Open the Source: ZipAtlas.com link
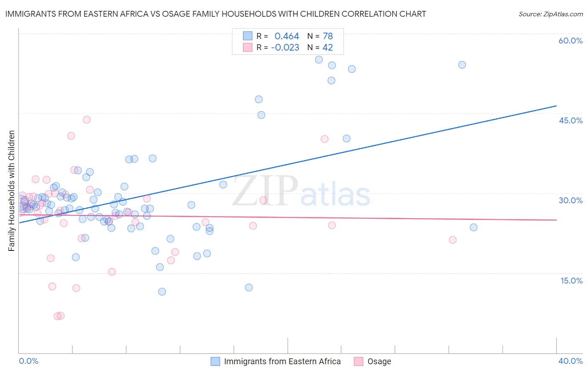 (x=551, y=14)
